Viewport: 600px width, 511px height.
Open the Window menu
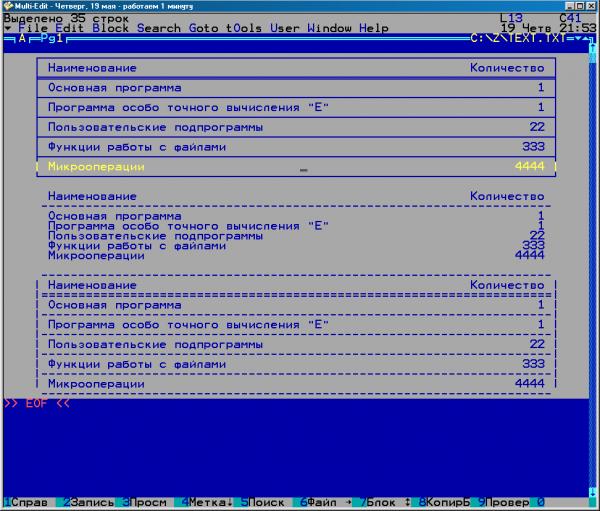click(x=329, y=28)
